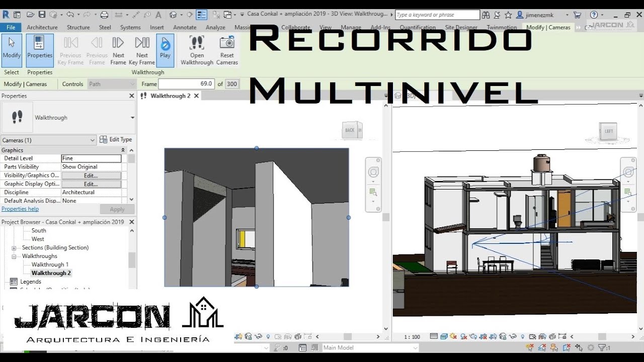Collapse the Graphics properties group
The height and width of the screenshot is (362, 644).
(123, 150)
